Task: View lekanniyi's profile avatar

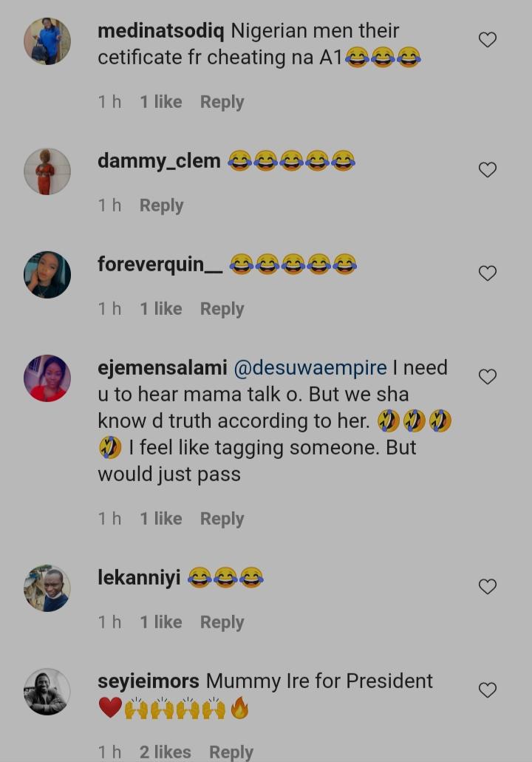Action: pyautogui.click(x=47, y=588)
